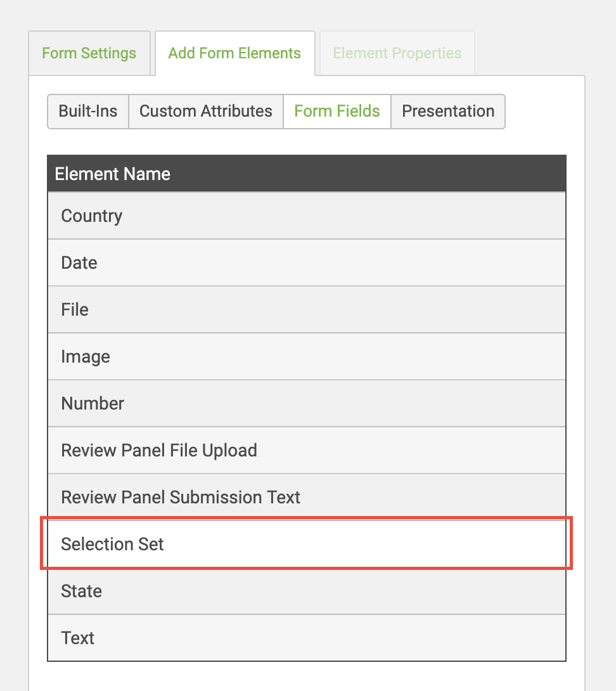Select the Element Properties tab
Image resolution: width=616 pixels, height=691 pixels.
397,53
